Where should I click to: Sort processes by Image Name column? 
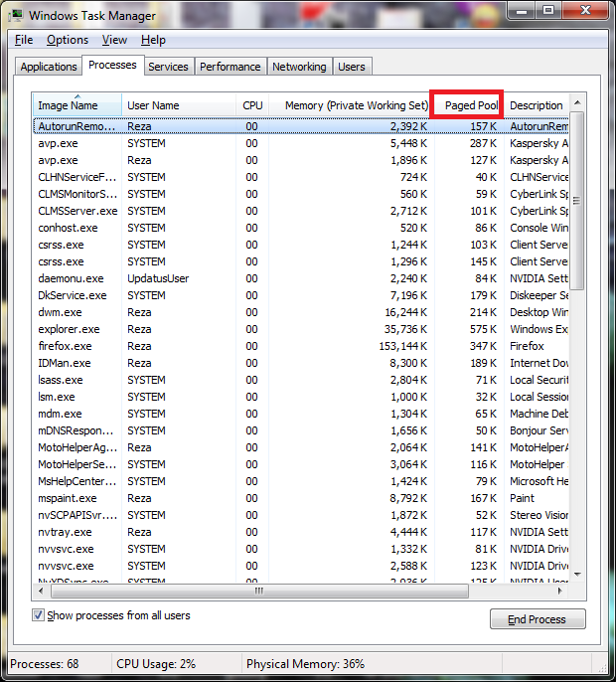[68, 105]
